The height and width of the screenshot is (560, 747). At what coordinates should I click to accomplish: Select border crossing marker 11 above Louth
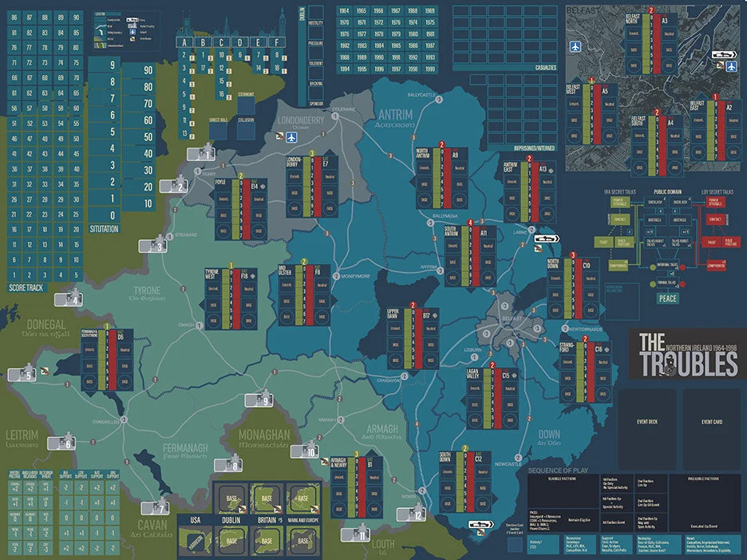click(x=356, y=534)
